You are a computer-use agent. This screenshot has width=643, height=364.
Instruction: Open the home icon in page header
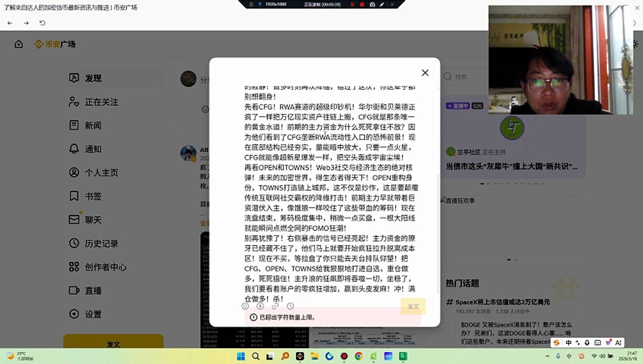coord(19,44)
